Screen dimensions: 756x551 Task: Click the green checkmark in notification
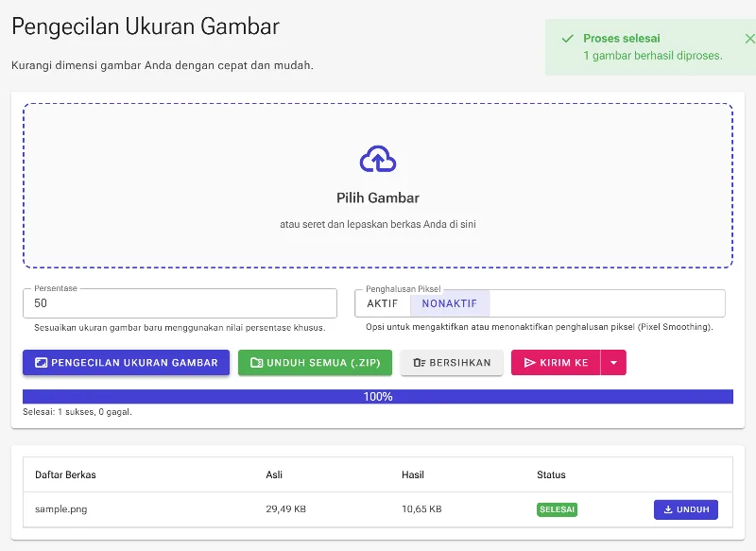click(568, 39)
